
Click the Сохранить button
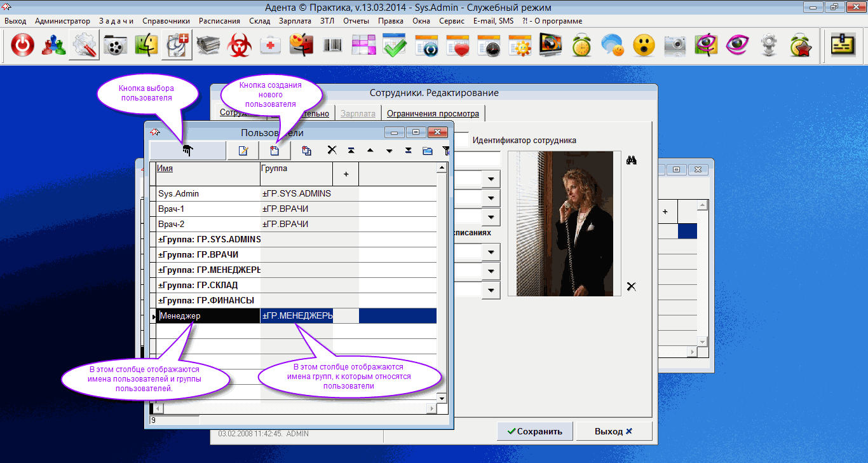(535, 431)
